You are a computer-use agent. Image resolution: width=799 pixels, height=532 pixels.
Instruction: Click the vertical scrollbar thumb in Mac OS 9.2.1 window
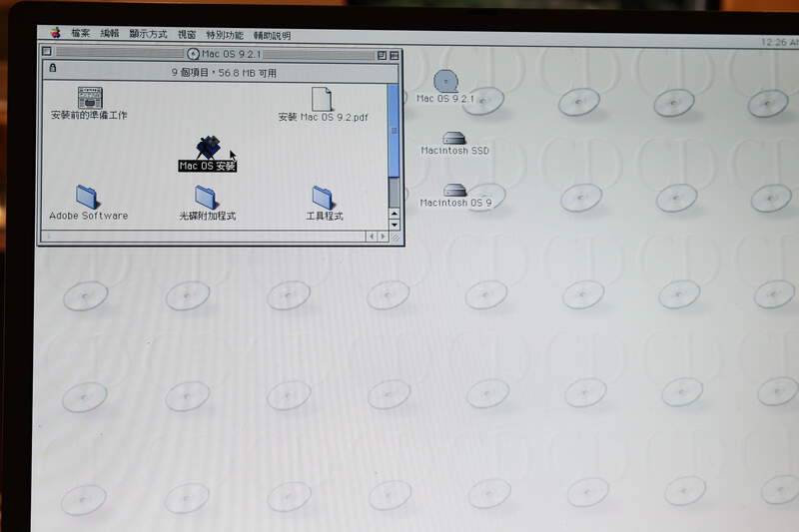coord(394,131)
